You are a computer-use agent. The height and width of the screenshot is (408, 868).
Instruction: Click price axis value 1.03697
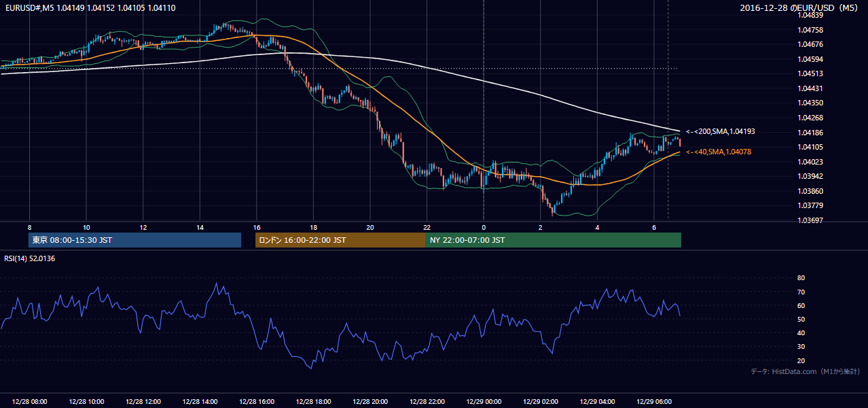coord(810,220)
